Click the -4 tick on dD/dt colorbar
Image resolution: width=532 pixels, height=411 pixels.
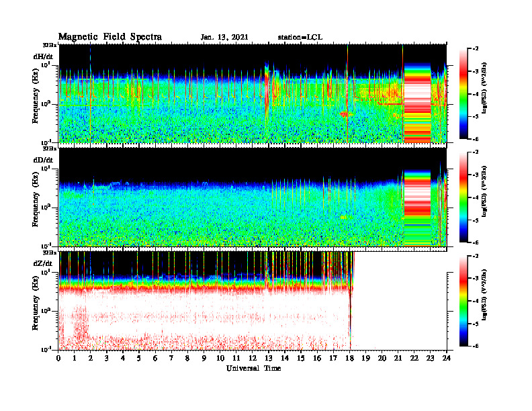pos(476,197)
